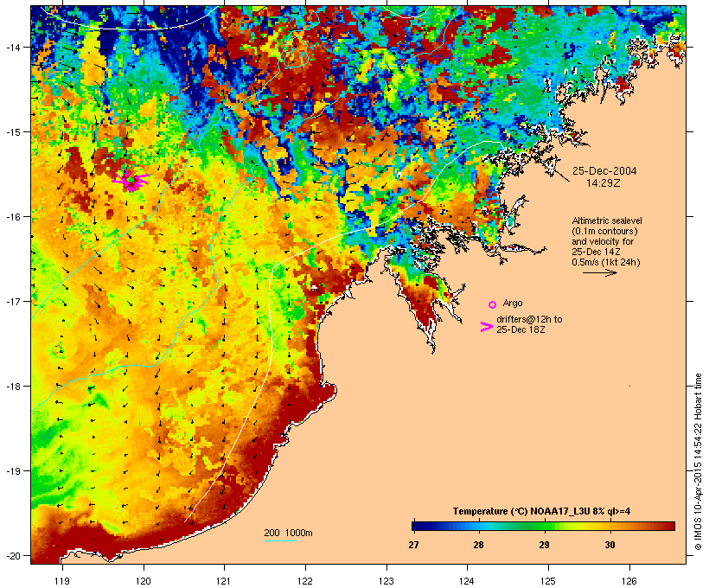Click the magenta Argo circle legend symbol

(x=493, y=304)
